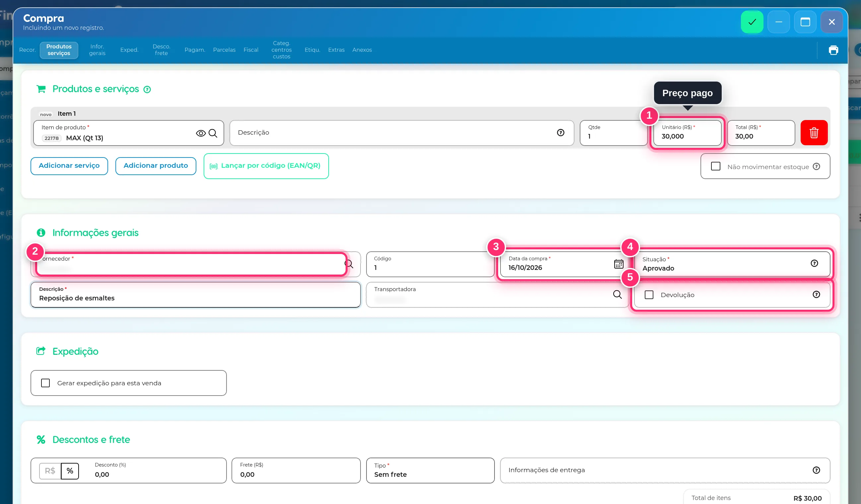The width and height of the screenshot is (861, 504).
Task: Click the Frete (R$) field
Action: 296,470
